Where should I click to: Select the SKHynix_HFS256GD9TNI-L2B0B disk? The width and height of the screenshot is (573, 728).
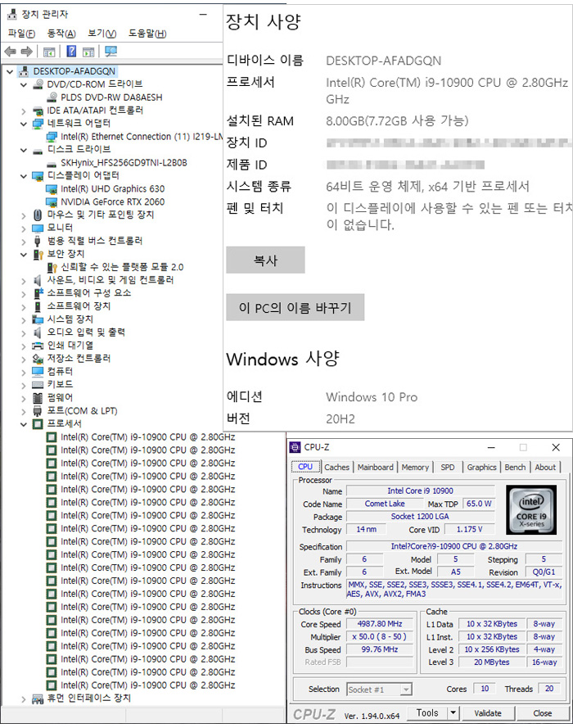tap(124, 163)
